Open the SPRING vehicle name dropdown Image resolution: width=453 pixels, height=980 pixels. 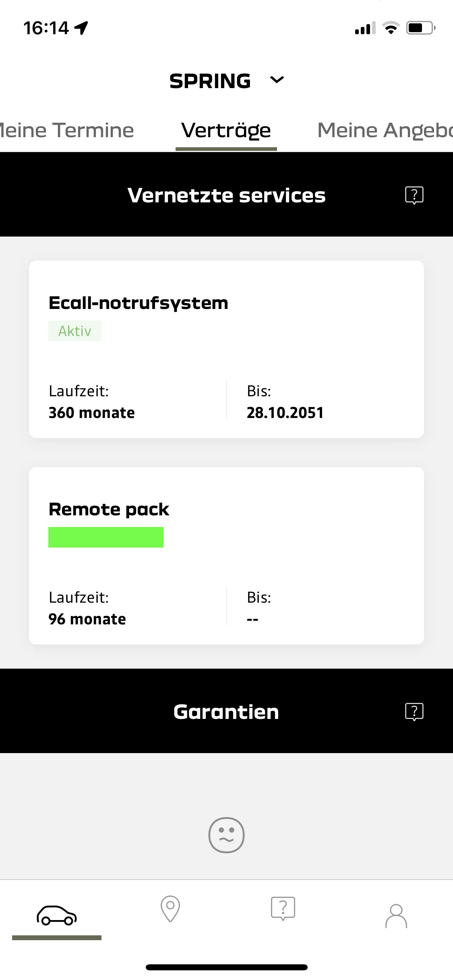(210, 81)
